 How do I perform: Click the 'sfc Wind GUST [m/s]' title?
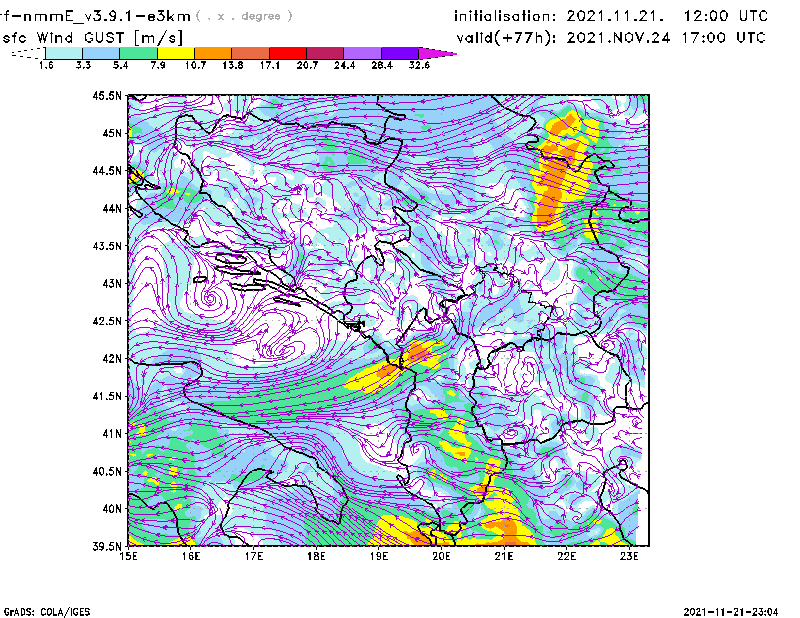(92, 38)
